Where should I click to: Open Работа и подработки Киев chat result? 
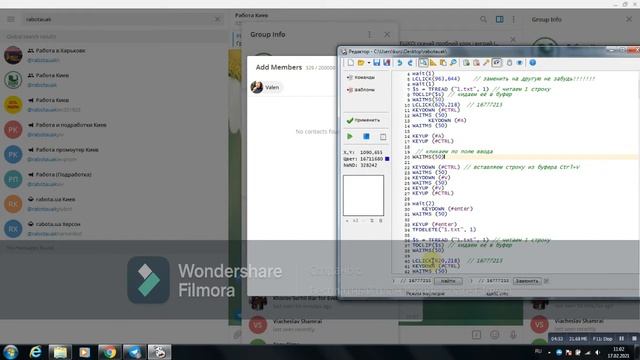pyautogui.click(x=114, y=129)
